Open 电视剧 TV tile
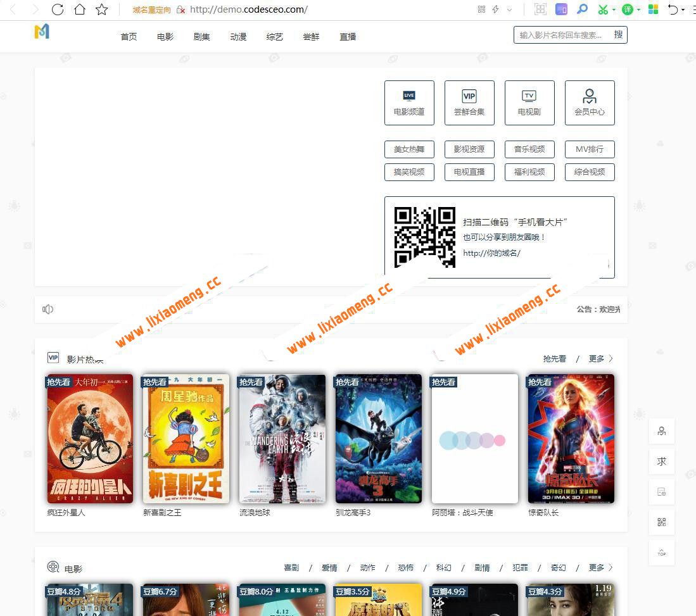The image size is (696, 616). pos(529,103)
